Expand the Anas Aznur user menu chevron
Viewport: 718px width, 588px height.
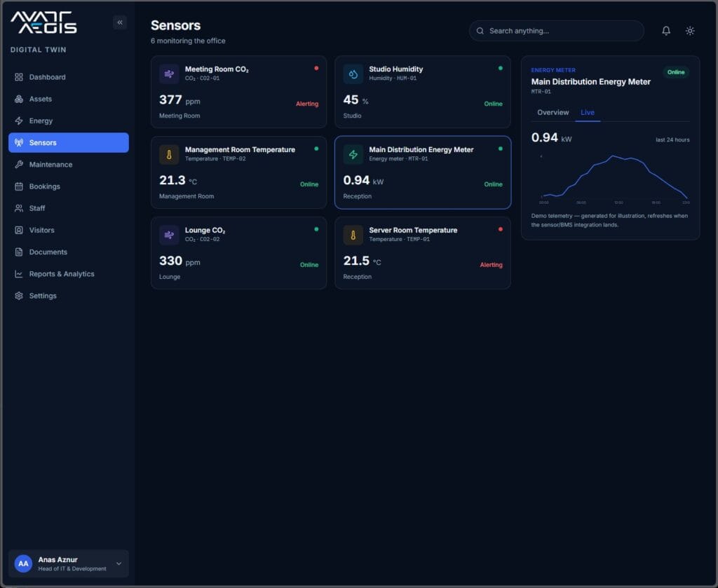click(118, 563)
